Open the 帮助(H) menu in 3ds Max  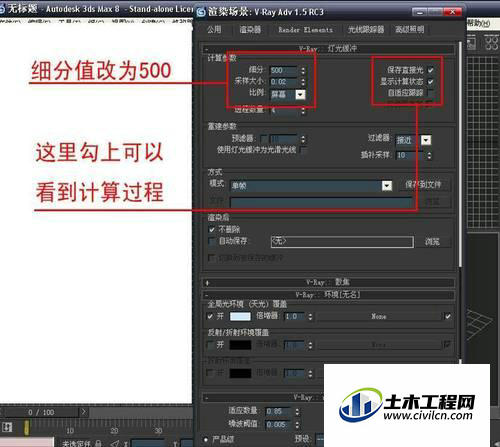(479, 23)
